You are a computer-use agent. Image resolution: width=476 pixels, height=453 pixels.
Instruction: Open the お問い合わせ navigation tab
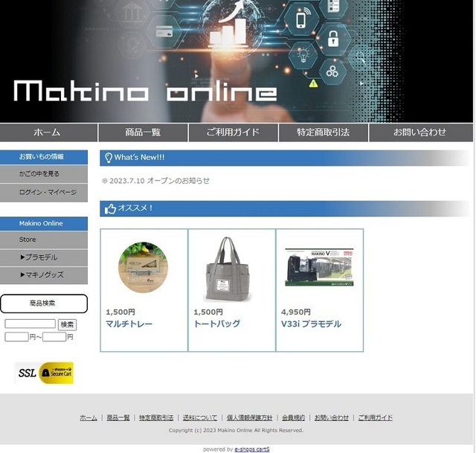click(421, 132)
